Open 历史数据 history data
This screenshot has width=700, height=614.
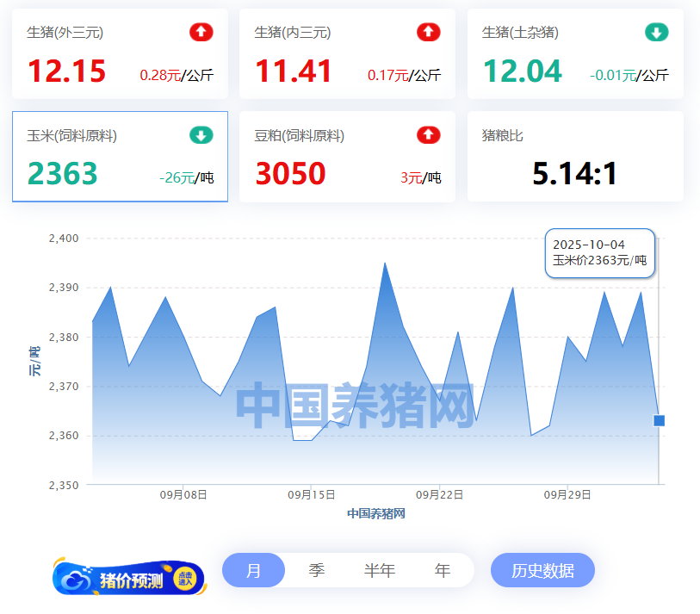pos(542,570)
